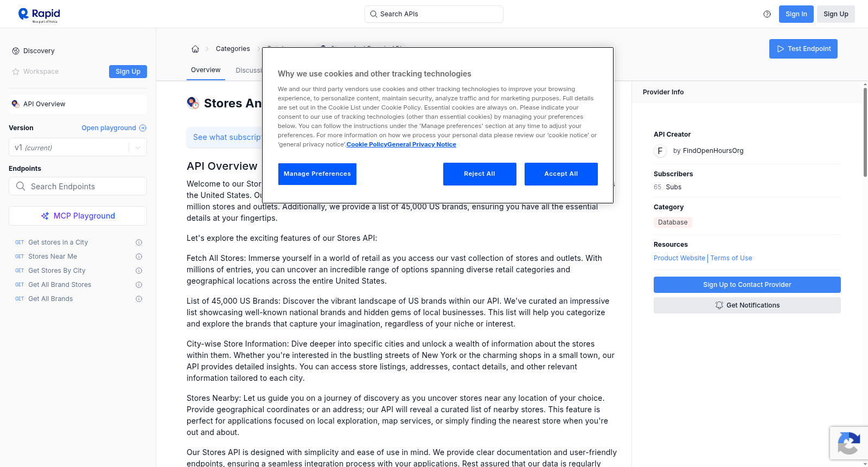This screenshot has height=467, width=868.
Task: Switch to the Overview tab
Action: 206,70
